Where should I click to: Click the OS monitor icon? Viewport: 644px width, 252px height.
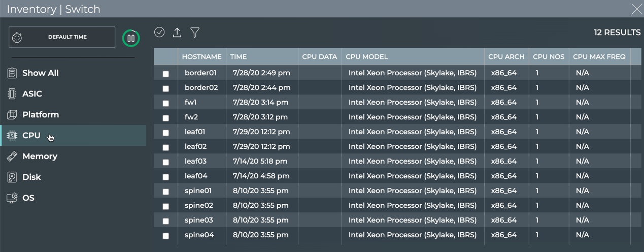12,198
